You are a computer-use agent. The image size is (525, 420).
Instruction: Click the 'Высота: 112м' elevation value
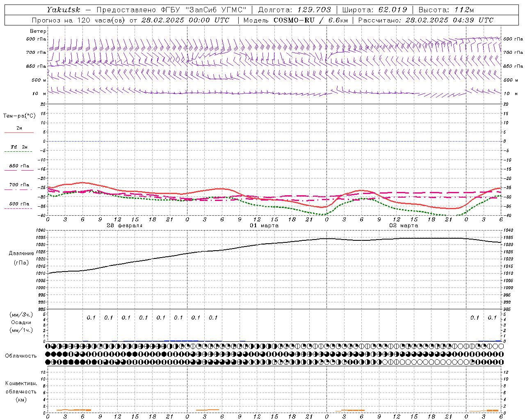tap(446, 10)
